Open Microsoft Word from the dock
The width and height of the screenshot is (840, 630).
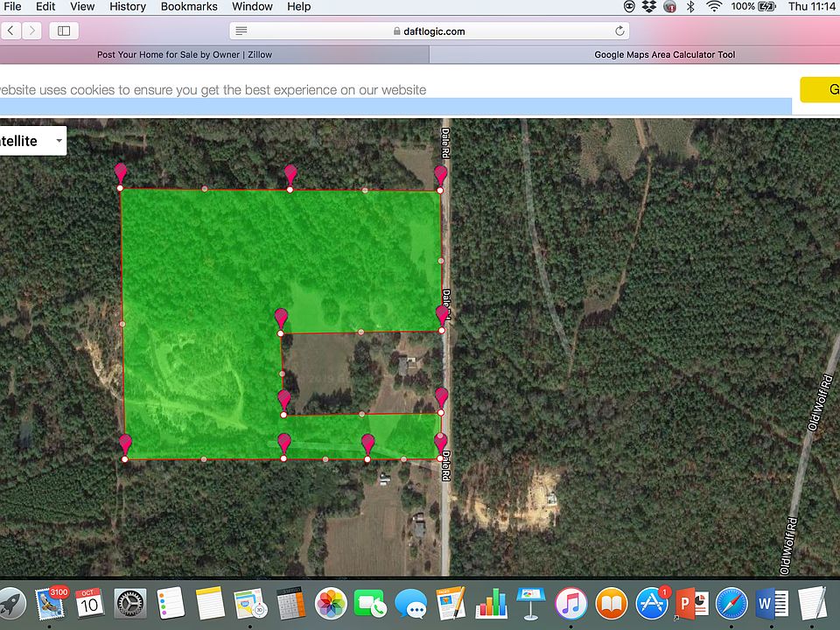pyautogui.click(x=772, y=604)
